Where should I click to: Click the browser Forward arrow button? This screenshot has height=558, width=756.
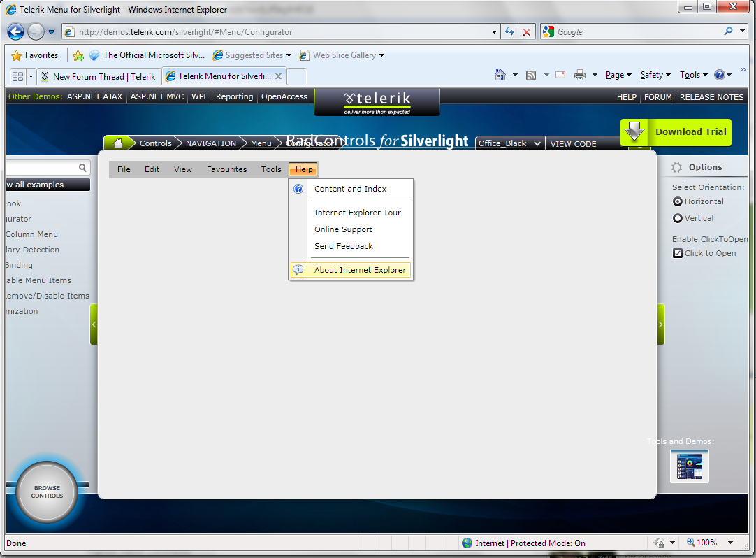[36, 32]
